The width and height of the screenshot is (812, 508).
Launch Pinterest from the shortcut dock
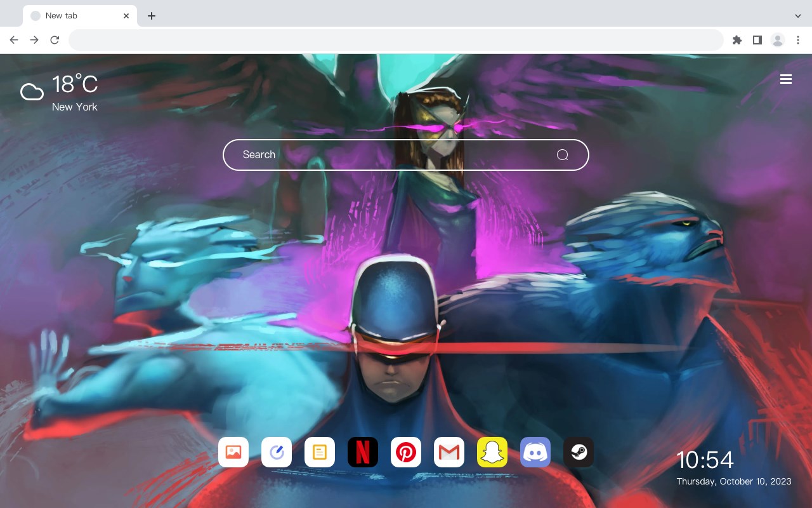click(406, 452)
